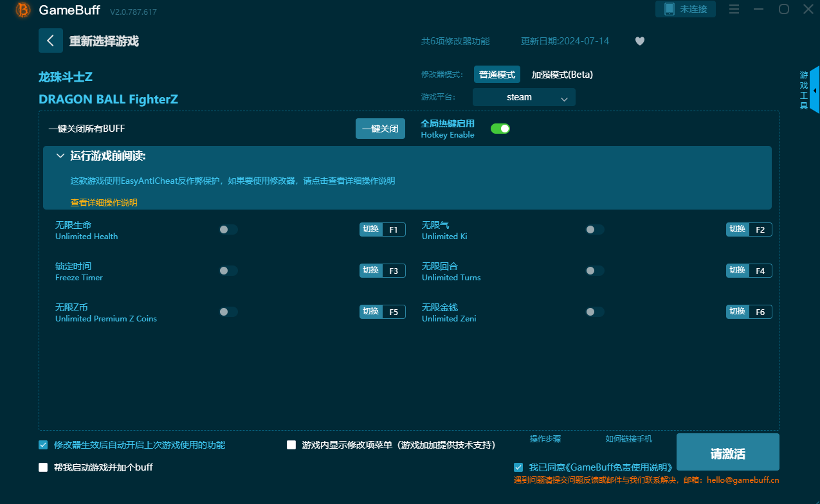Open the hamburger menu icon
This screenshot has width=820, height=504.
click(x=734, y=9)
